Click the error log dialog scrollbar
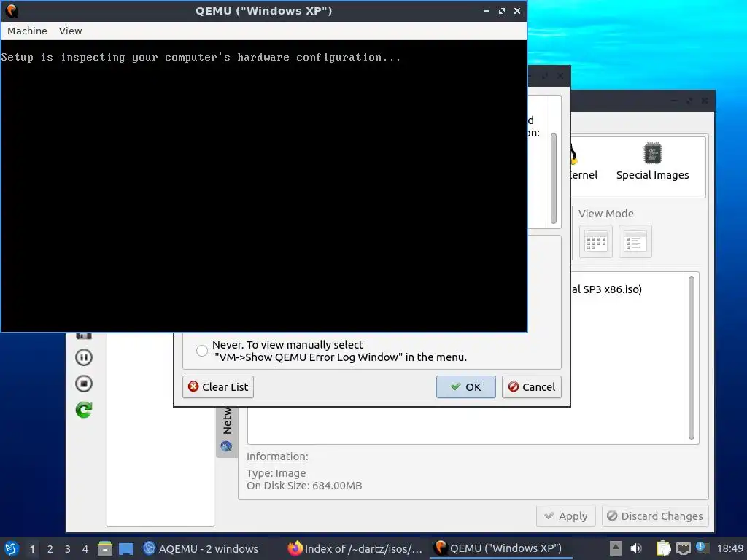The height and width of the screenshot is (560, 747). (x=554, y=178)
